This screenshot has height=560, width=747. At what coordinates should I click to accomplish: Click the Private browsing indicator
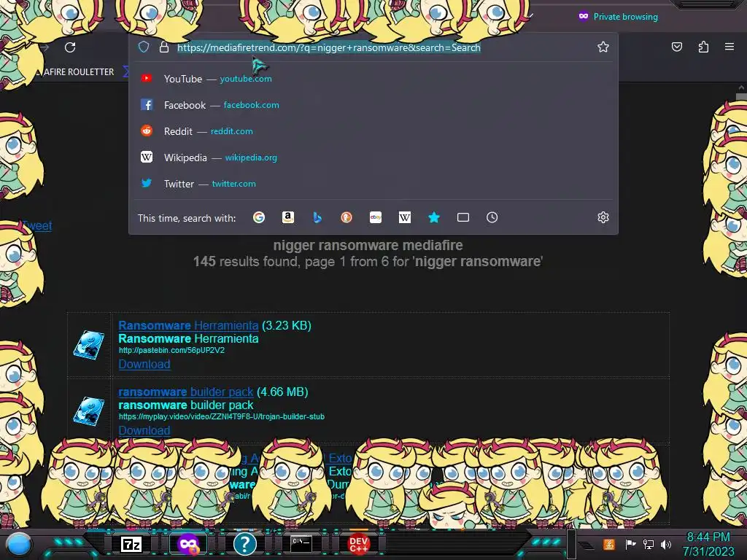[x=618, y=17]
